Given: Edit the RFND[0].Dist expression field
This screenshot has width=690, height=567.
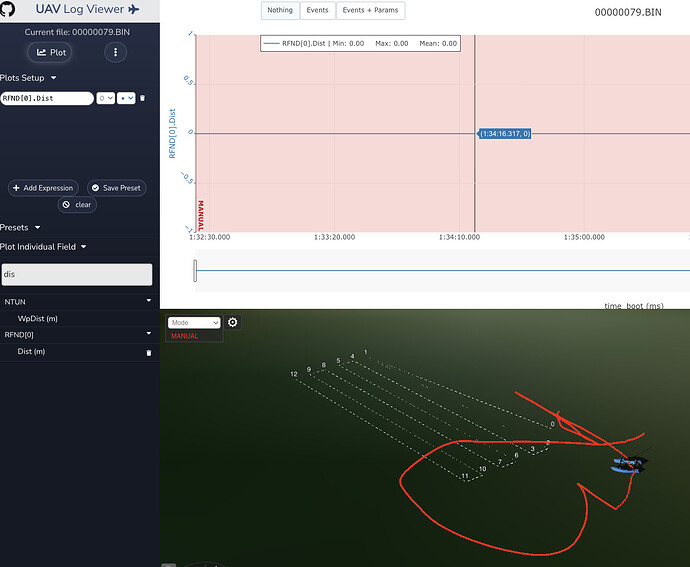Looking at the screenshot, I should pyautogui.click(x=47, y=98).
